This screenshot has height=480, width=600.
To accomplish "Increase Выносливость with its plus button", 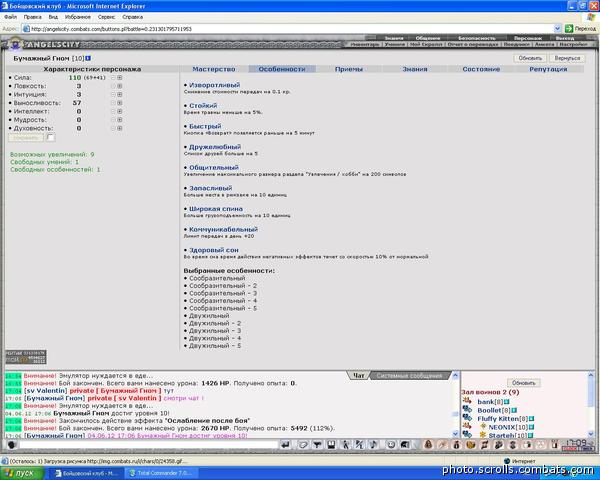I will pos(120,103).
